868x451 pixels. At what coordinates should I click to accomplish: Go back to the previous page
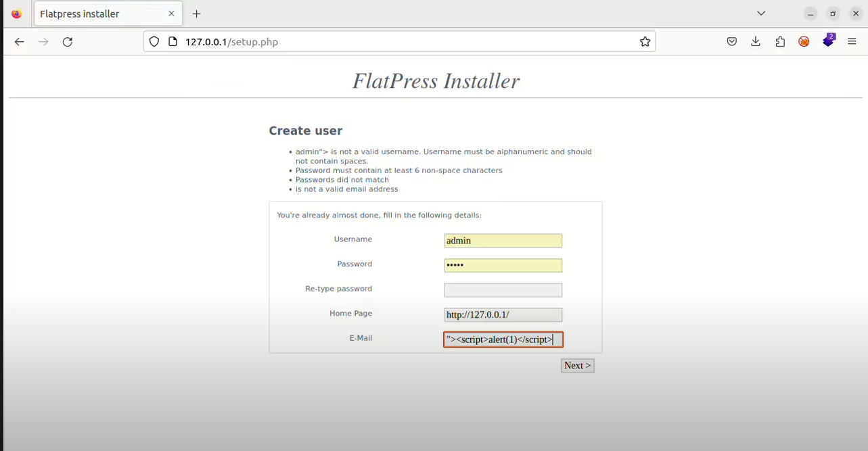pos(19,42)
